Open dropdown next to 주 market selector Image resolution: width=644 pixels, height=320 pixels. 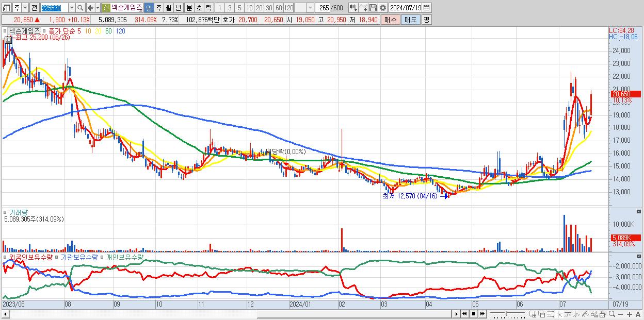pos(25,8)
